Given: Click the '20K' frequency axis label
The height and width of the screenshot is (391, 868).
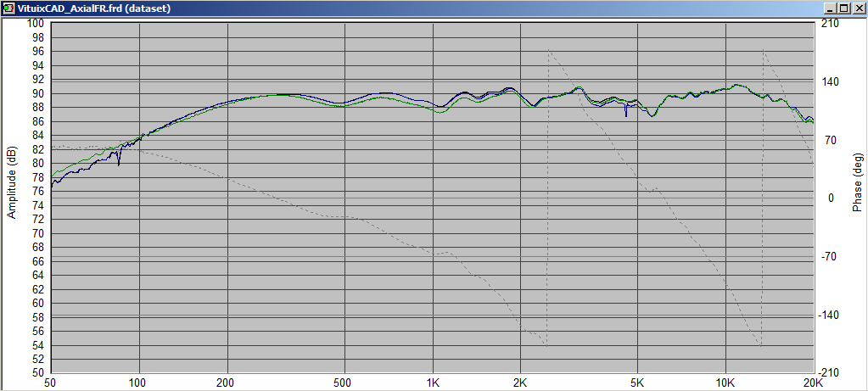Looking at the screenshot, I should tap(813, 383).
